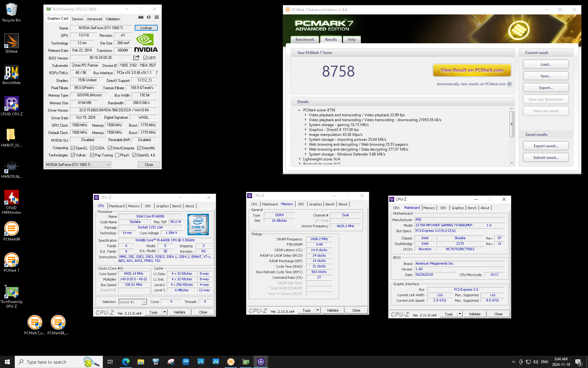Open the GPU selection dropdown in GPU-Z

(x=78, y=165)
